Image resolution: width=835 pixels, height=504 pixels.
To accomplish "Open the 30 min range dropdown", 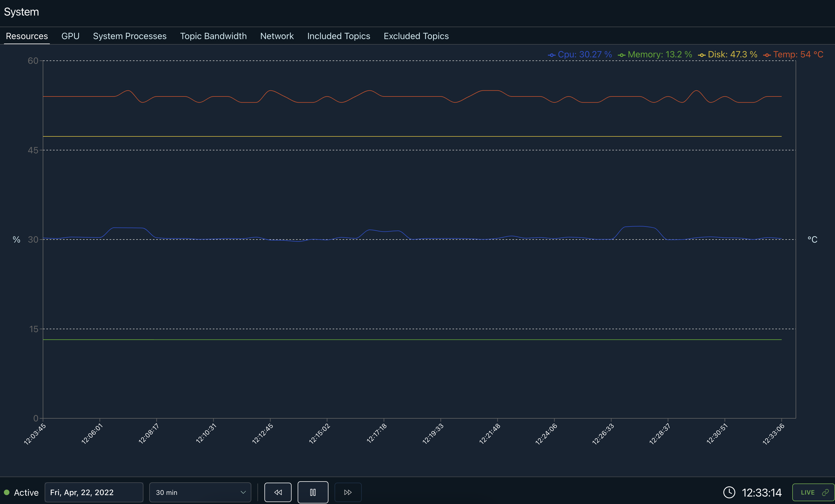I will pos(200,492).
